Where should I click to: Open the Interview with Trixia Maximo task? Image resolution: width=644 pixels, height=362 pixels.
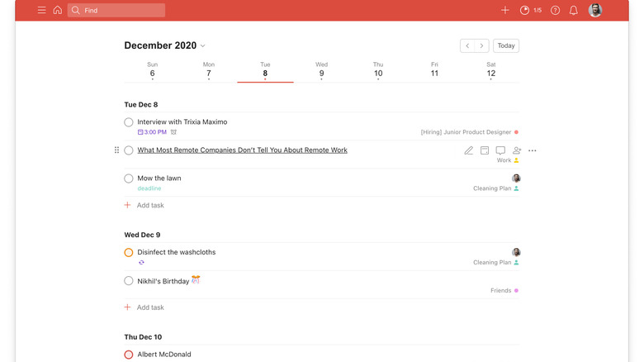click(182, 121)
